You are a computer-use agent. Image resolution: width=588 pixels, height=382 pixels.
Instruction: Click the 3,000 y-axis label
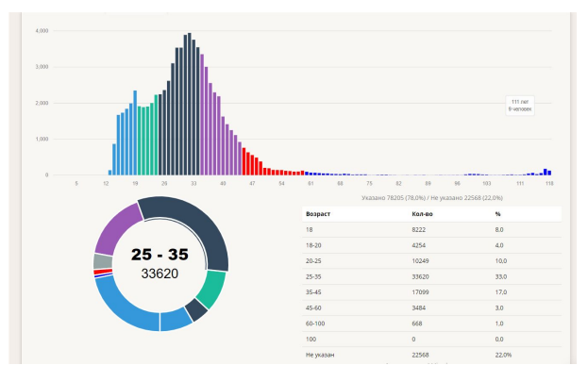(x=42, y=67)
